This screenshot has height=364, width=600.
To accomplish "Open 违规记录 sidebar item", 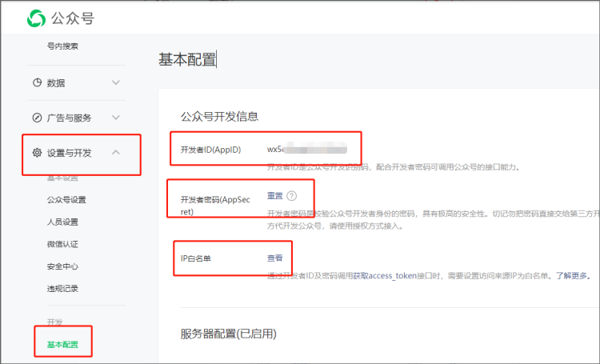I will 62,288.
